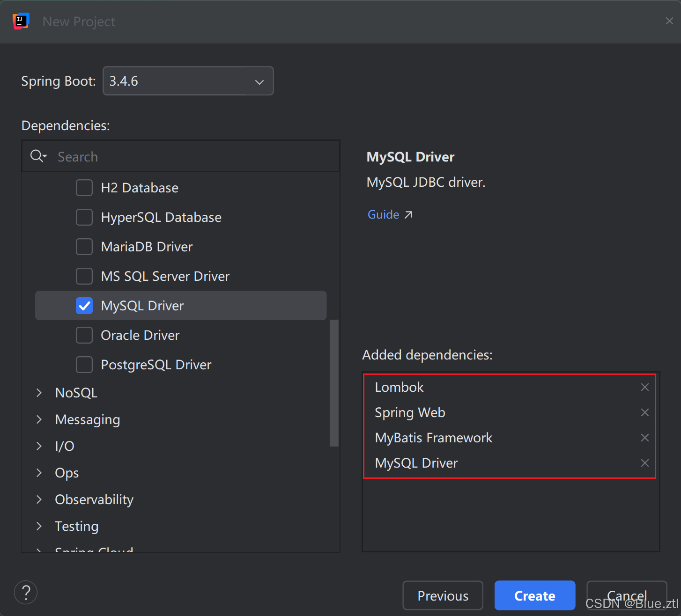Open the Spring Boot version dropdown
This screenshot has width=681, height=616.
pos(188,81)
